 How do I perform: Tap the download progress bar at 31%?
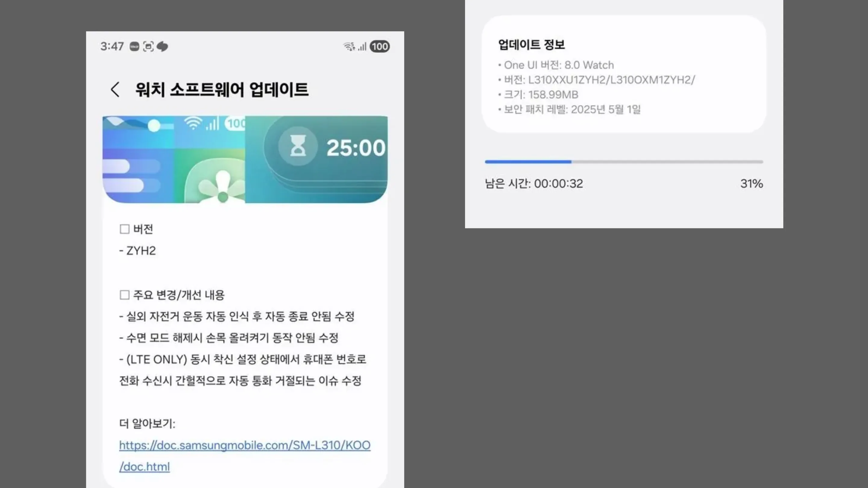[x=624, y=162]
